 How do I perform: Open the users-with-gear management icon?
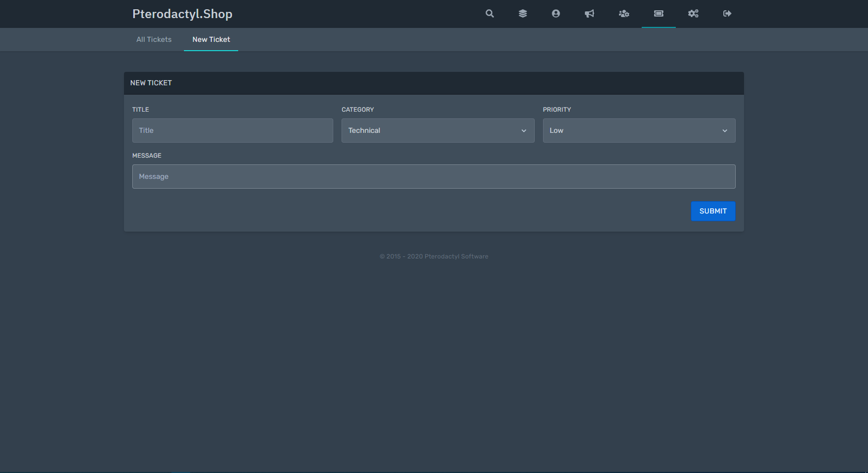624,14
